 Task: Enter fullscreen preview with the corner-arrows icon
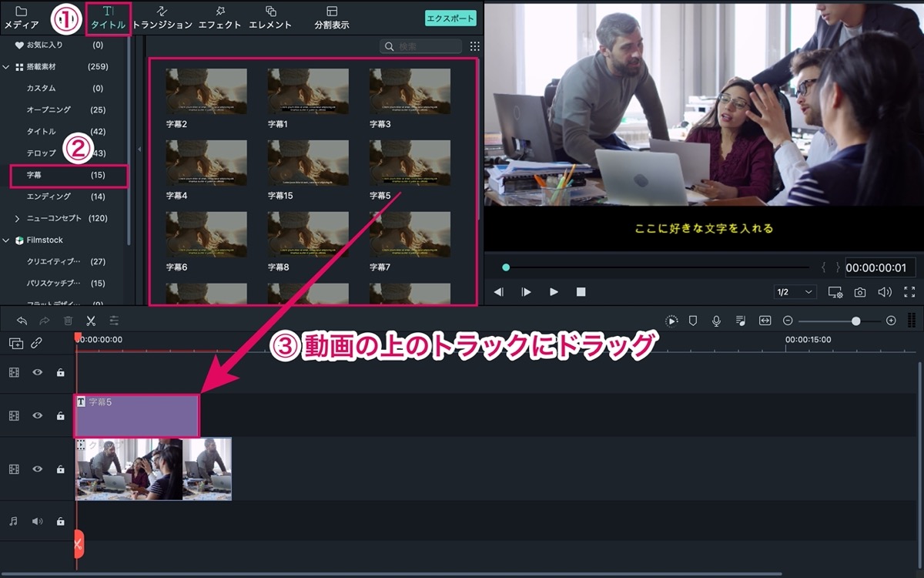[x=909, y=292]
